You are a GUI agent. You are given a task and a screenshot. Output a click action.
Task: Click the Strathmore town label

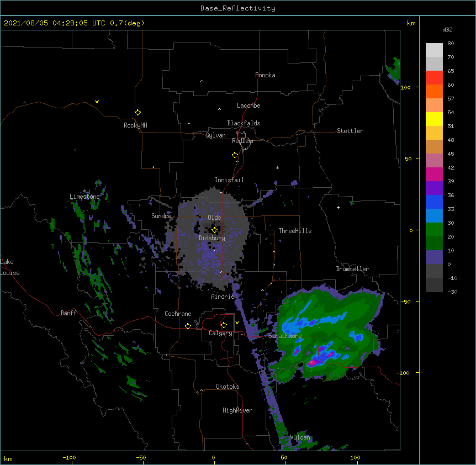[x=285, y=336]
